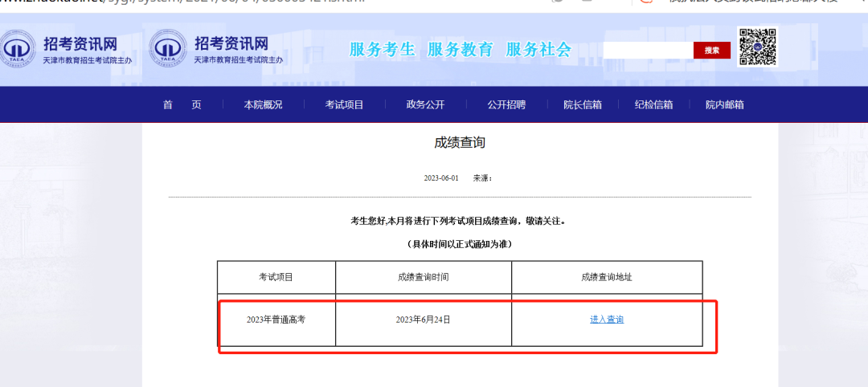Image resolution: width=868 pixels, height=387 pixels.
Task: Click the 2023-06-01 publish date
Action: point(441,178)
